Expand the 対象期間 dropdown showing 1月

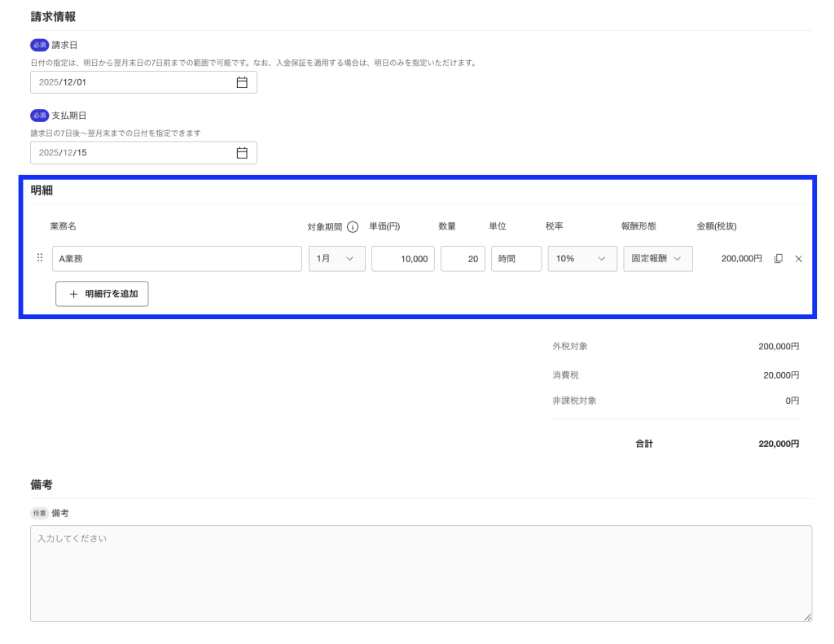coord(336,259)
